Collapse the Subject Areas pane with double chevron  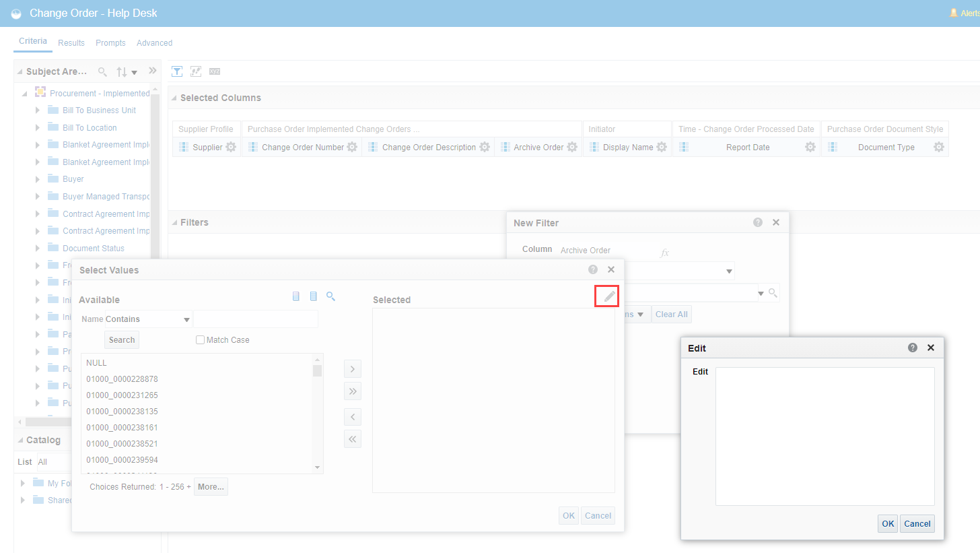coord(153,71)
